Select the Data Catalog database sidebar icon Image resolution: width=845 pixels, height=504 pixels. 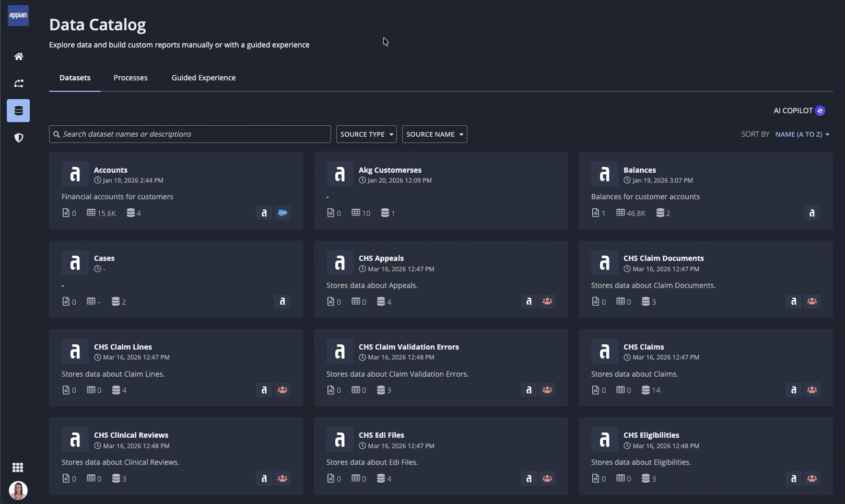(x=18, y=111)
